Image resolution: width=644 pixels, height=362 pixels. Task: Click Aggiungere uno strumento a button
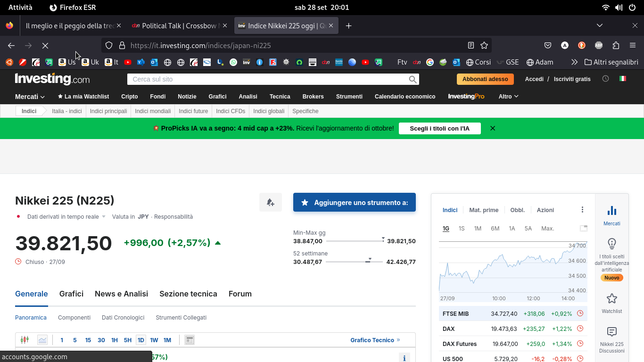(x=355, y=202)
